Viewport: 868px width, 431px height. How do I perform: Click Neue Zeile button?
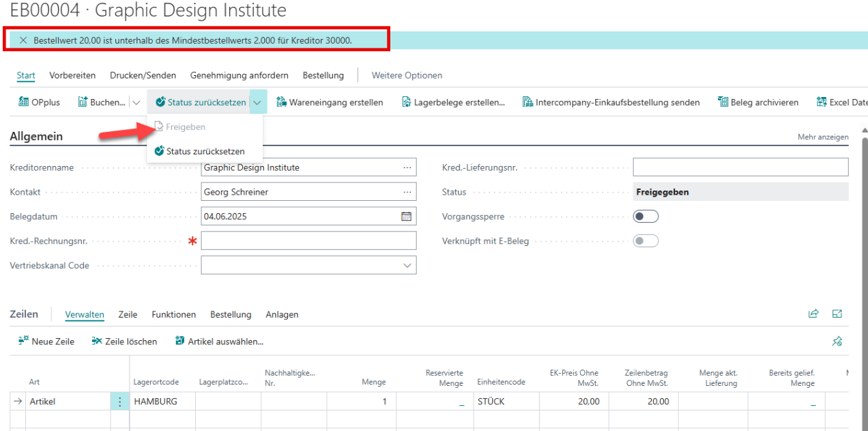(46, 341)
